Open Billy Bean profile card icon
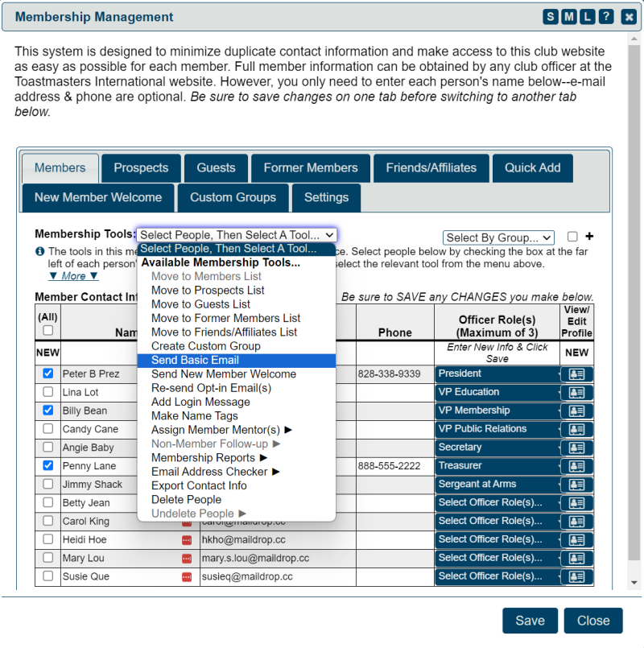This screenshot has width=644, height=648. (x=576, y=411)
